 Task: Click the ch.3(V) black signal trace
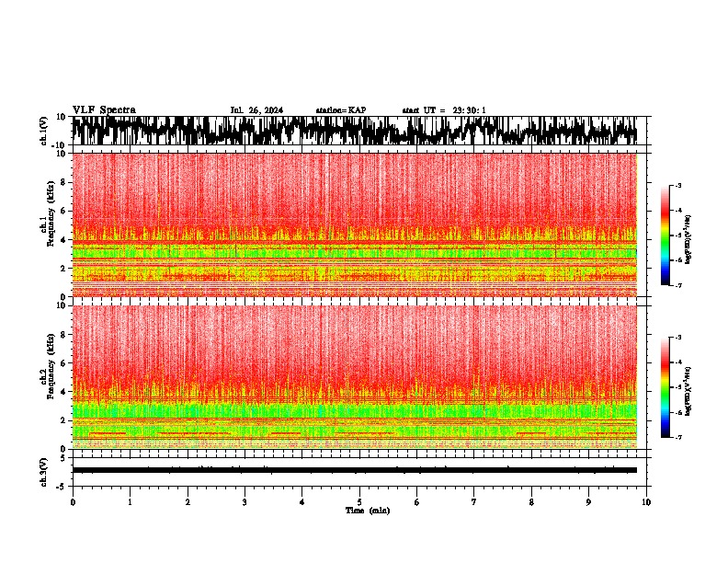coord(354,470)
